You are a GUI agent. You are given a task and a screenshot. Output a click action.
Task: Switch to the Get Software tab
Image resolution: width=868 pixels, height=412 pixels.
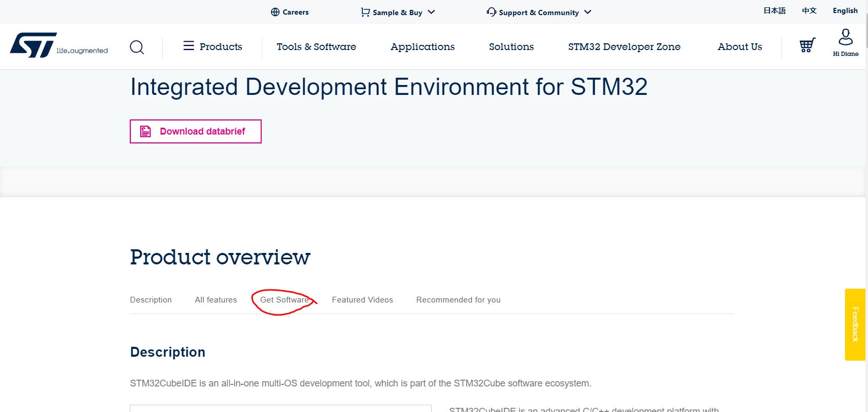pyautogui.click(x=285, y=300)
